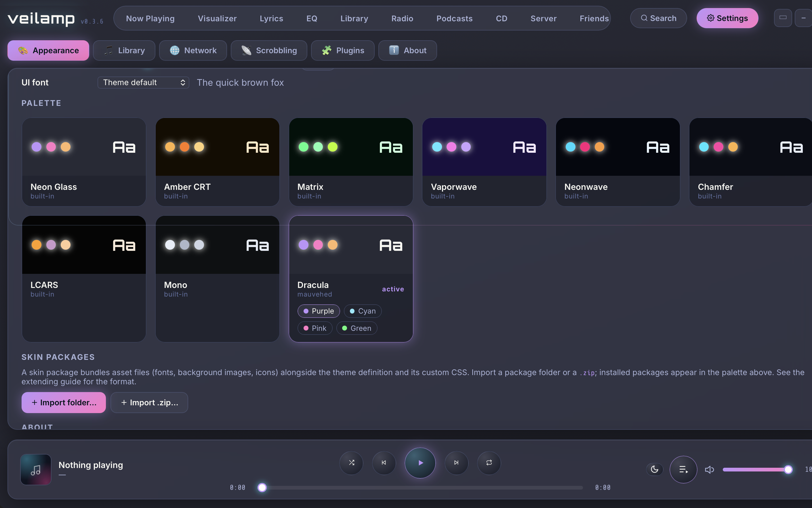Pick the Chamfer palette

[751, 162]
